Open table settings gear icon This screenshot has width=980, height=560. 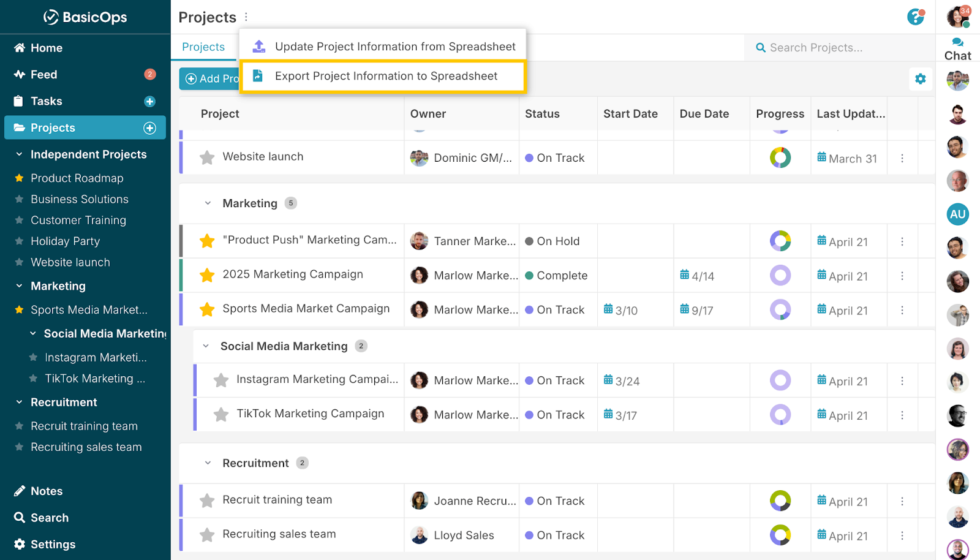tap(920, 79)
